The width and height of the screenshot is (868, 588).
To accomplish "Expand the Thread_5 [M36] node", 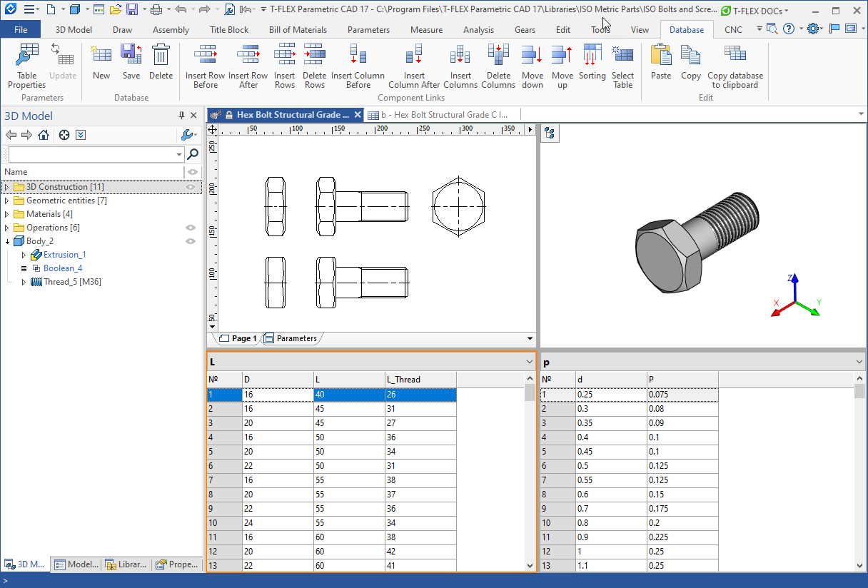I will tap(24, 282).
